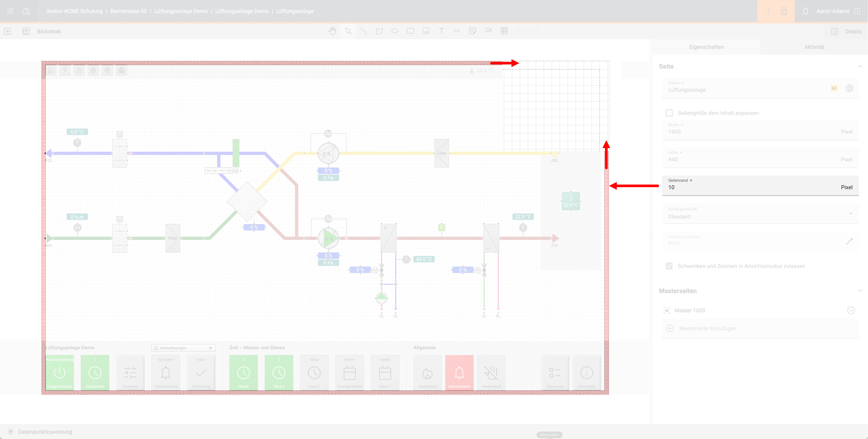Open the Bibliothek library panel

(x=42, y=31)
